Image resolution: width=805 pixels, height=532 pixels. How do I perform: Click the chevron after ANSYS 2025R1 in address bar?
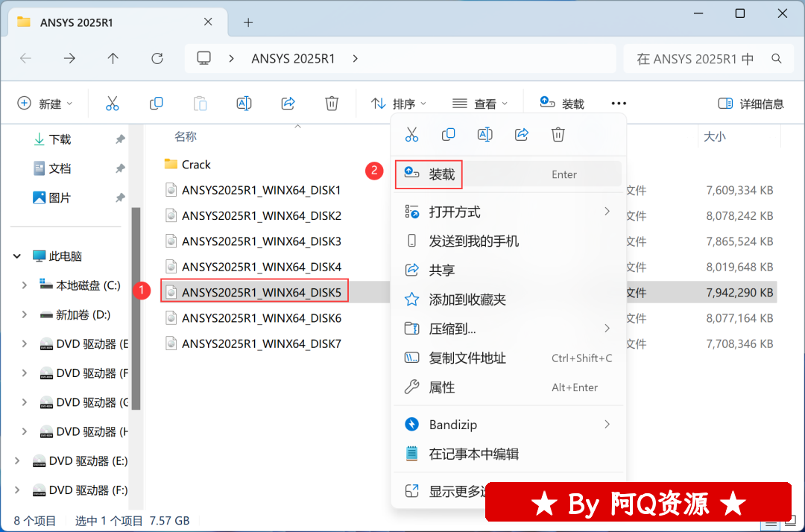coord(356,58)
